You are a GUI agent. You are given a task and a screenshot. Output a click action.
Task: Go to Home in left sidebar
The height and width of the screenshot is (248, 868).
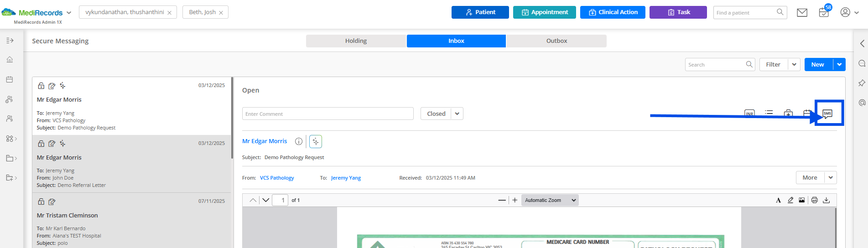pyautogui.click(x=10, y=60)
